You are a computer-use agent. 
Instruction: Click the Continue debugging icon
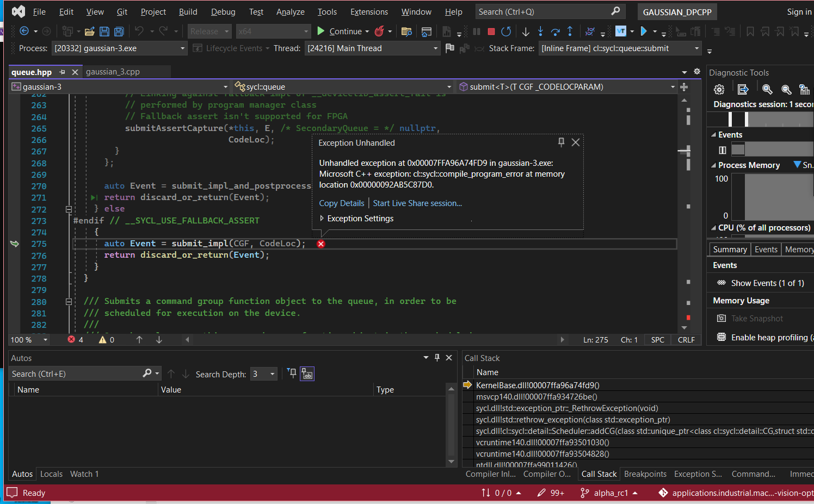click(321, 31)
